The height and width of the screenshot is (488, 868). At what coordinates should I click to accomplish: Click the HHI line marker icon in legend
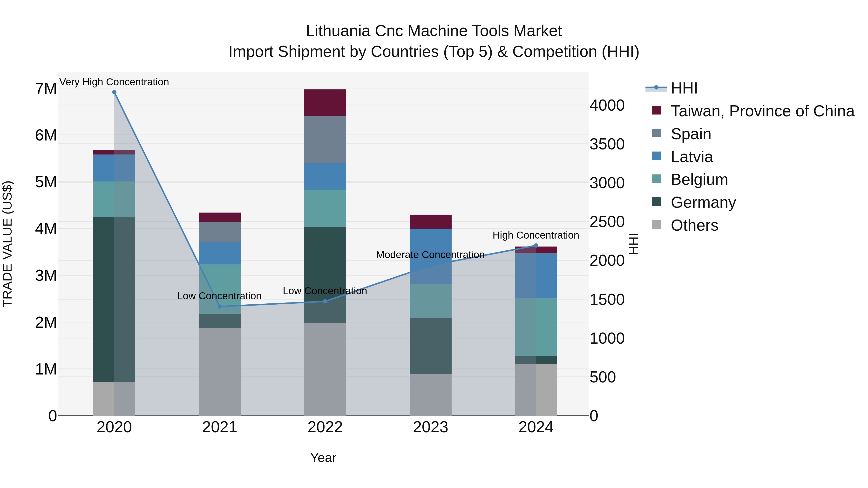(x=656, y=87)
